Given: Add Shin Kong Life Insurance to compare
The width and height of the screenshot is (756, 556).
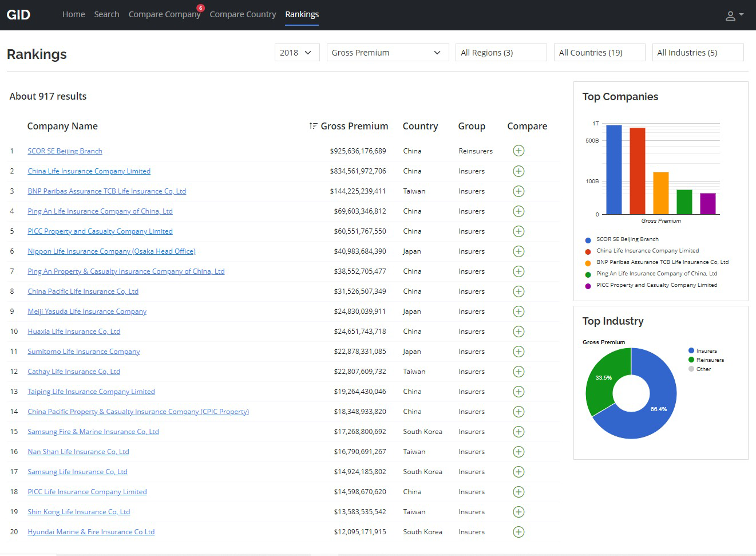Looking at the screenshot, I should coord(518,511).
